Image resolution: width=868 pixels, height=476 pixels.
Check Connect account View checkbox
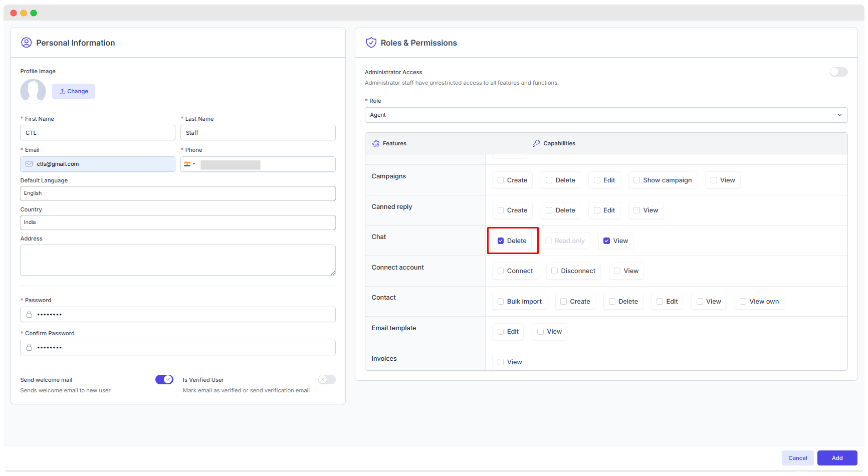pos(617,271)
